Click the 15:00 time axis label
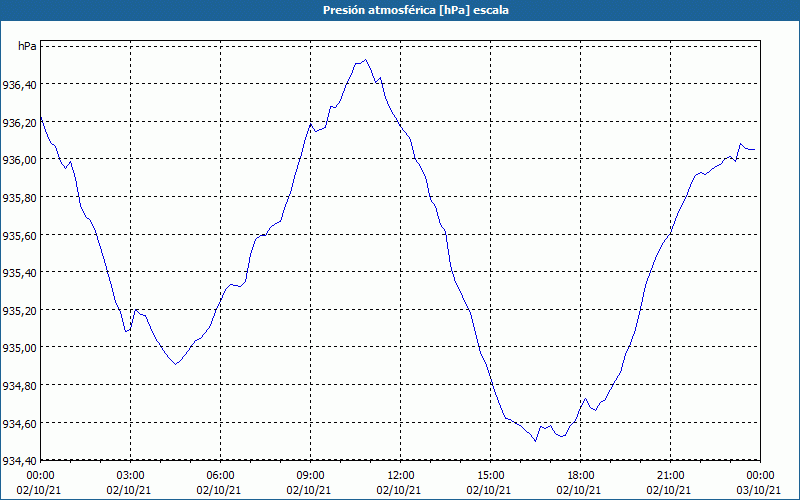This screenshot has height=500, width=800. point(490,475)
